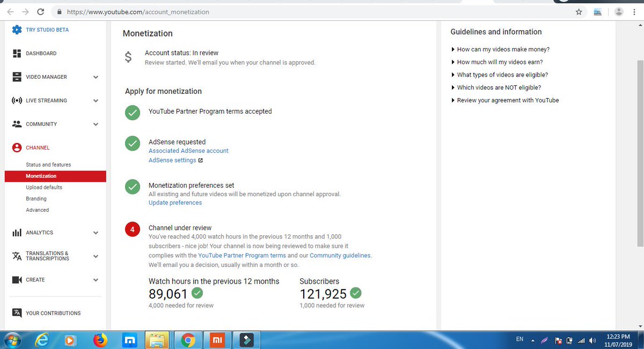The height and width of the screenshot is (349, 644).
Task: Click the external link icon beside AdSense settings
Action: [201, 160]
